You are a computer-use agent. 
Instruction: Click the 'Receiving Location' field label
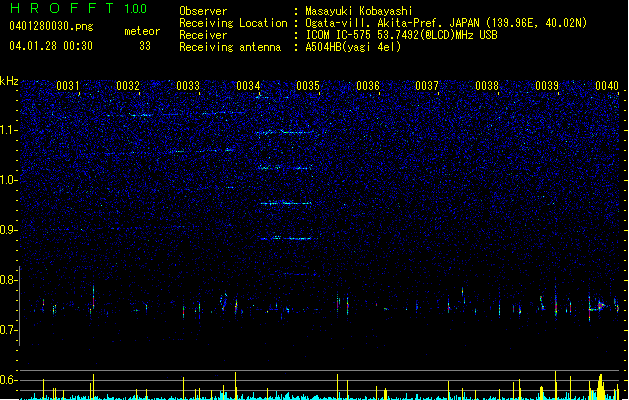coord(233,23)
